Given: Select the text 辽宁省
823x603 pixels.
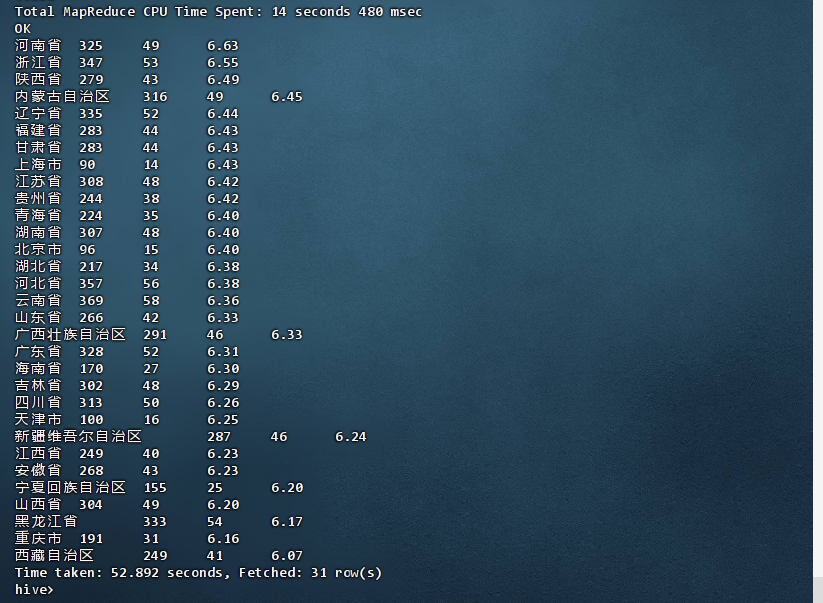Looking at the screenshot, I should tap(38, 113).
